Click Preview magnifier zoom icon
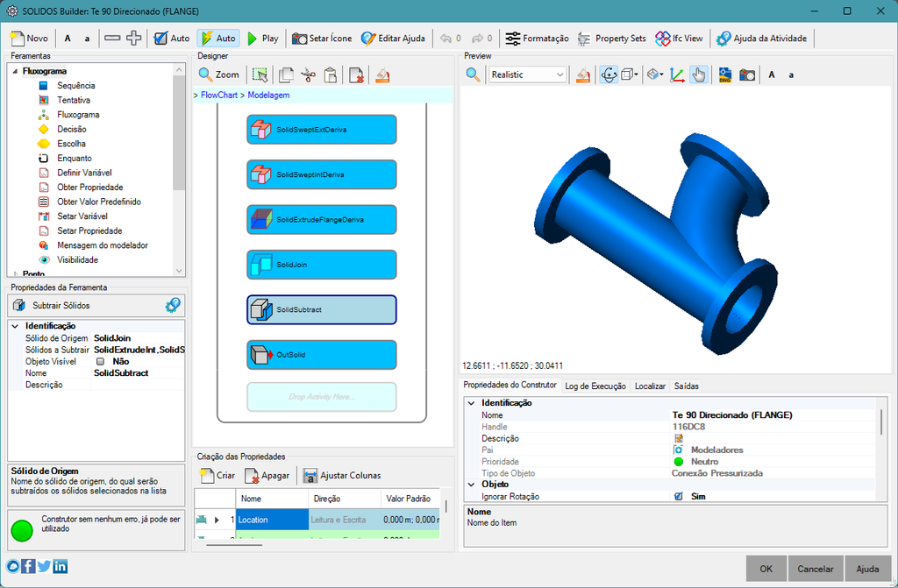Image resolution: width=898 pixels, height=588 pixels. [473, 74]
